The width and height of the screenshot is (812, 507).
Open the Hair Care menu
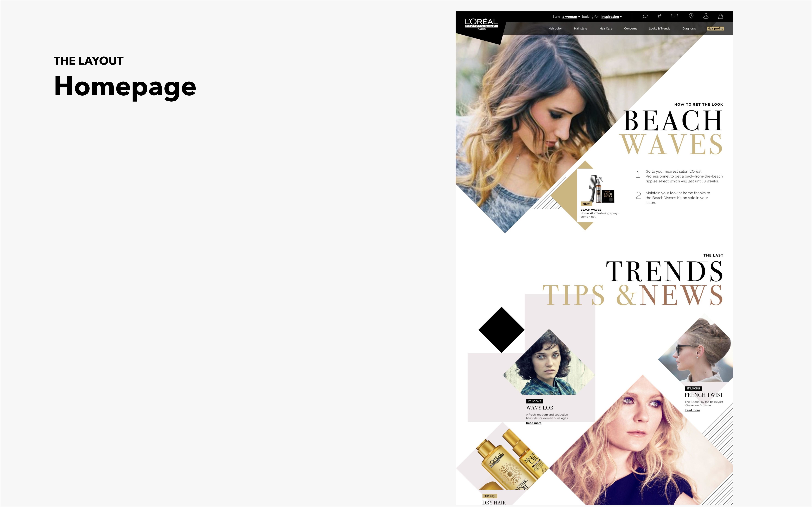tap(606, 29)
